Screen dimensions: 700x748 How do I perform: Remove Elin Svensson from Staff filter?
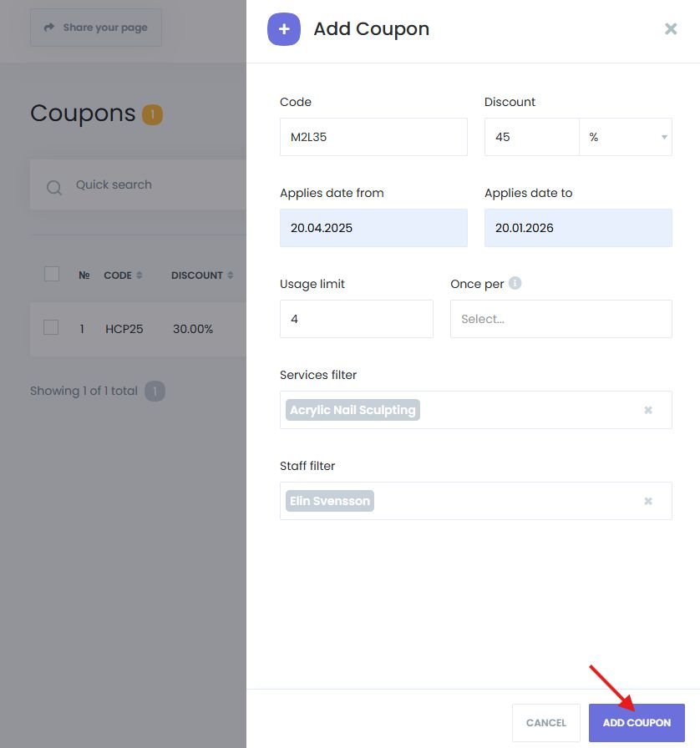point(647,500)
